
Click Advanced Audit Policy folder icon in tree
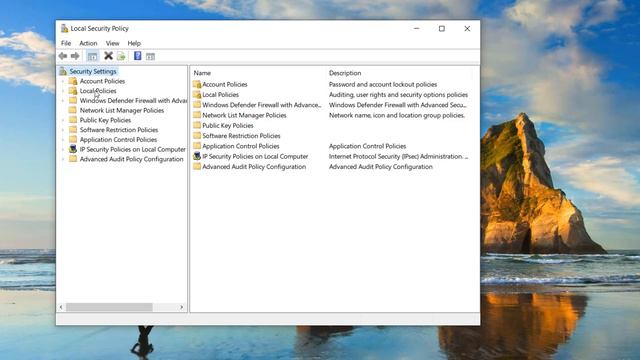click(x=73, y=159)
